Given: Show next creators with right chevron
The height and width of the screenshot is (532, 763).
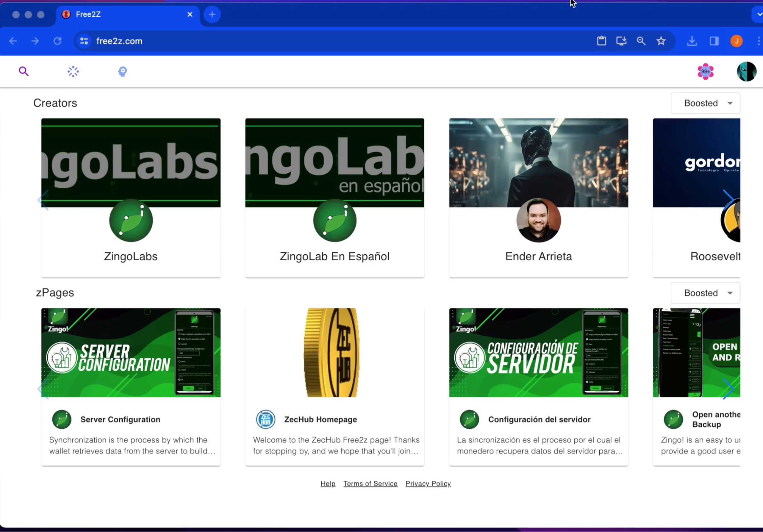Looking at the screenshot, I should coord(728,199).
